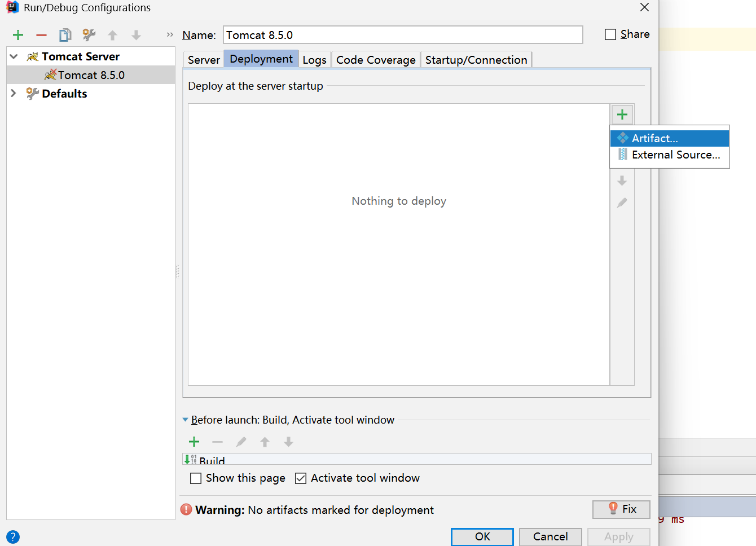This screenshot has height=546, width=756.
Task: Click Nothing to deploy placeholder text
Action: click(399, 201)
